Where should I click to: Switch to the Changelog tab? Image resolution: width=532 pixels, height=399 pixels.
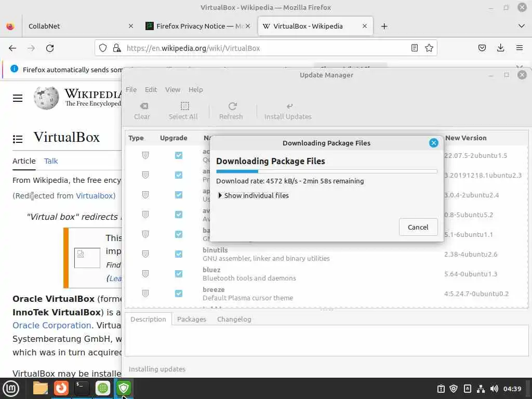[234, 320]
